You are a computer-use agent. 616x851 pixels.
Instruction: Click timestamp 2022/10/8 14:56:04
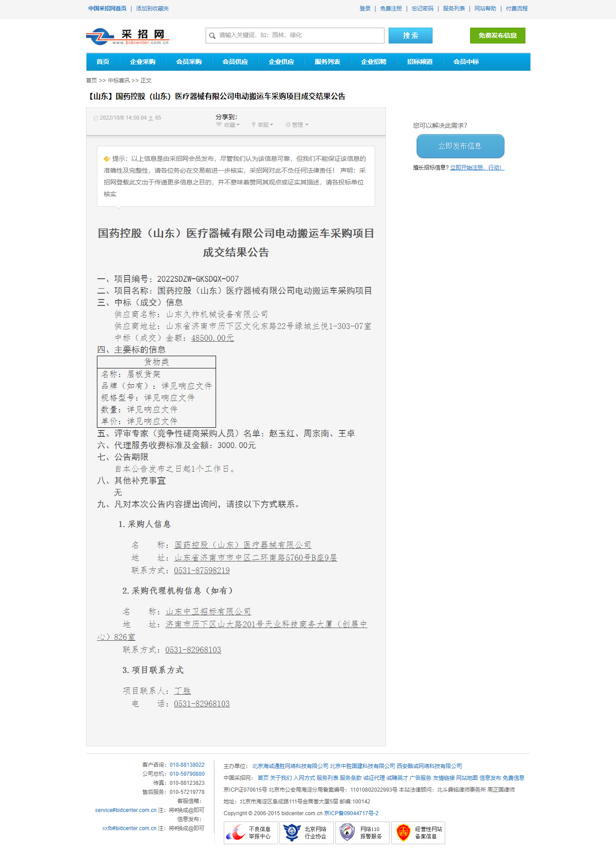tap(123, 118)
